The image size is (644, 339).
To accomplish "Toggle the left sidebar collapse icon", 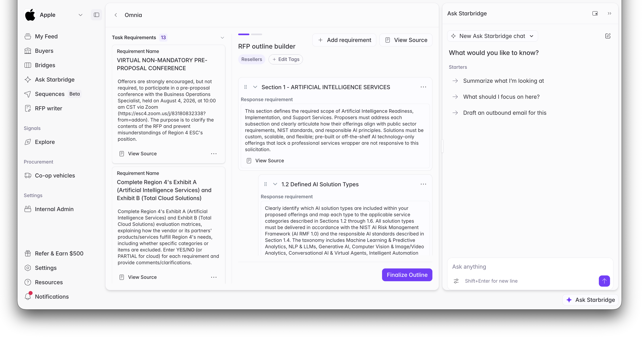I will 97,15.
